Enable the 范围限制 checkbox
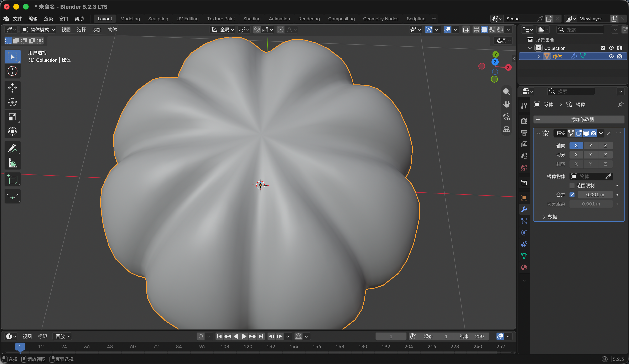 click(x=572, y=186)
